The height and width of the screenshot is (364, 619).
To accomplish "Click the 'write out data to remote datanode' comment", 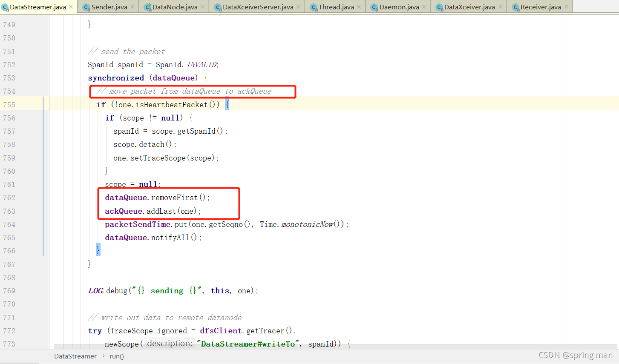I will [x=165, y=318].
